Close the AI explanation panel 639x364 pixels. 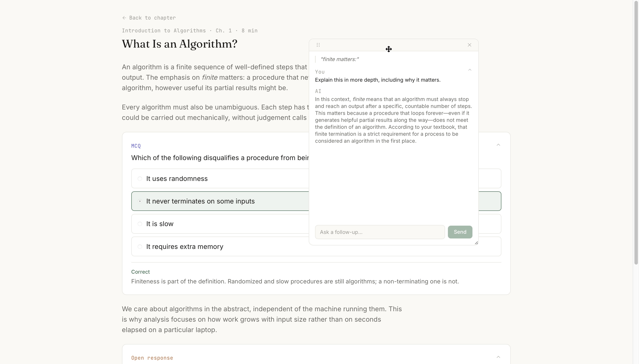[469, 45]
